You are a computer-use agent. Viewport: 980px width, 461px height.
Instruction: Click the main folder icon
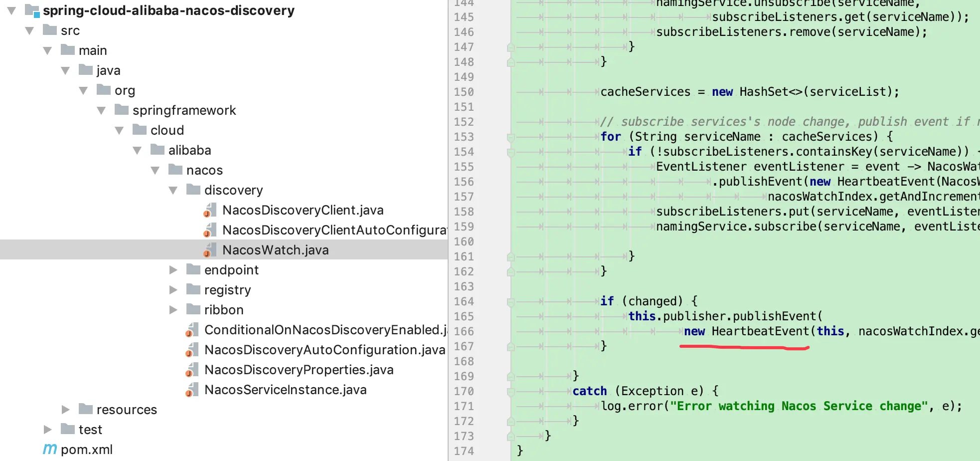tap(68, 50)
